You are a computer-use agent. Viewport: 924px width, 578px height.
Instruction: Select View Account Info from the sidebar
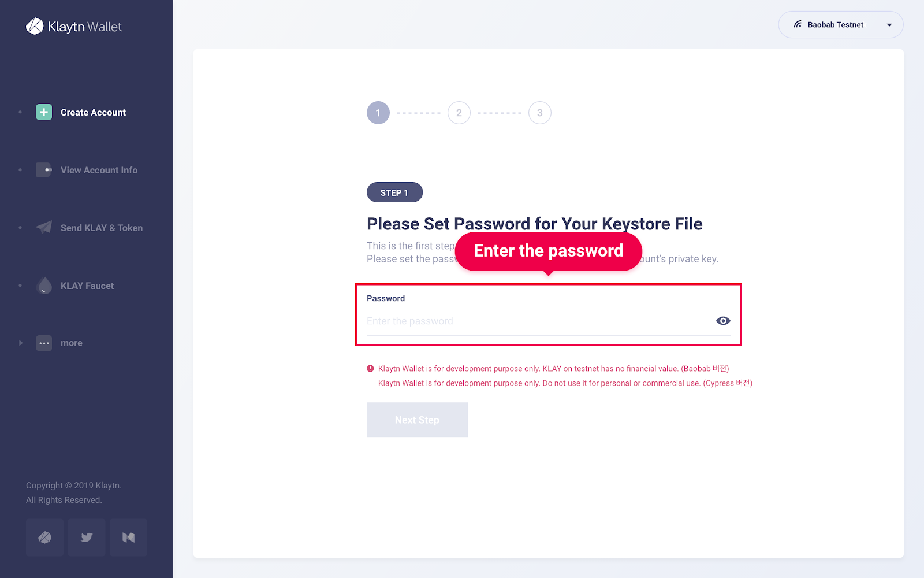click(99, 170)
